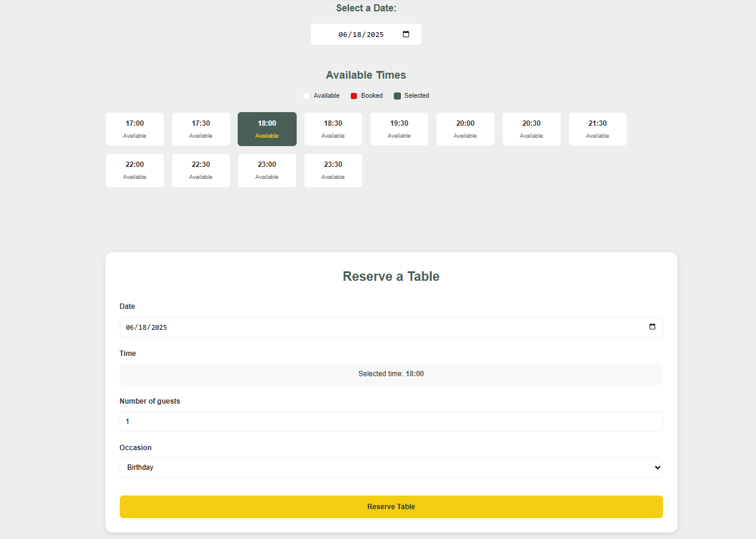
Task: Select the 17:00 time slot
Action: [x=135, y=129]
